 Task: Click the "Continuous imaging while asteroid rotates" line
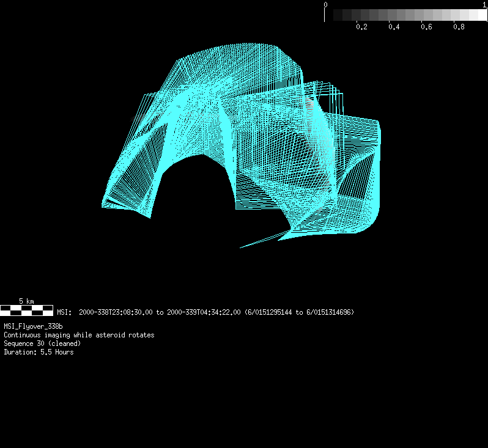(79, 335)
